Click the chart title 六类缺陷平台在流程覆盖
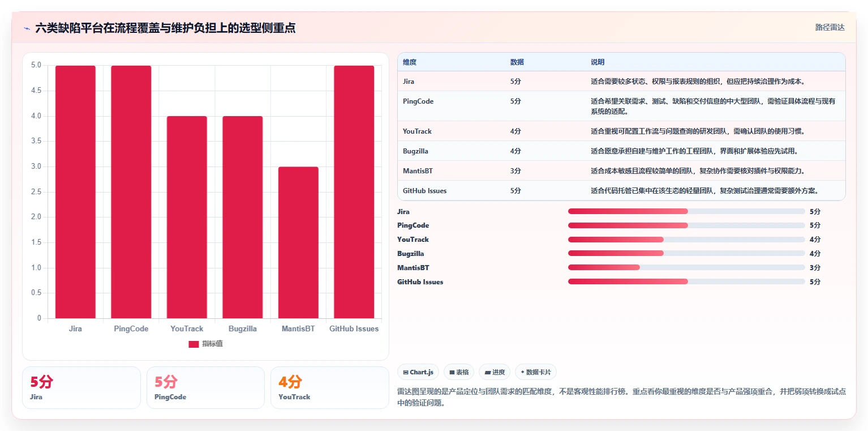Image resolution: width=868 pixels, height=431 pixels. (165, 28)
